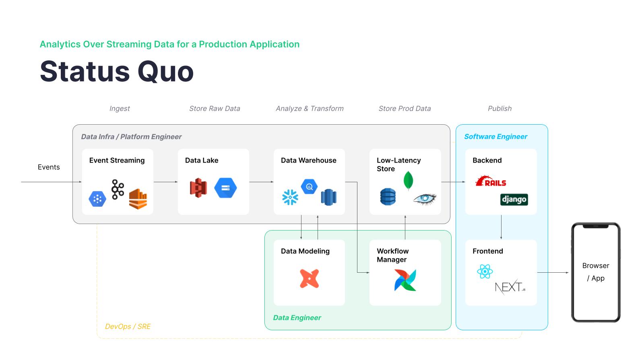Click the Amazon Kinesis orange icon
The height and width of the screenshot is (362, 644).
point(138,199)
